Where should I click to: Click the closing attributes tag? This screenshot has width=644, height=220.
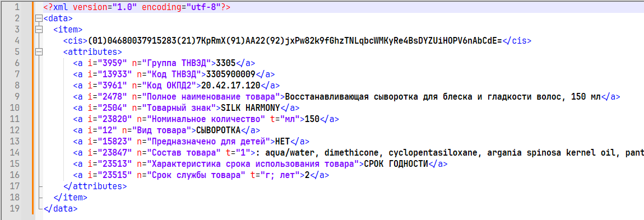click(95, 186)
